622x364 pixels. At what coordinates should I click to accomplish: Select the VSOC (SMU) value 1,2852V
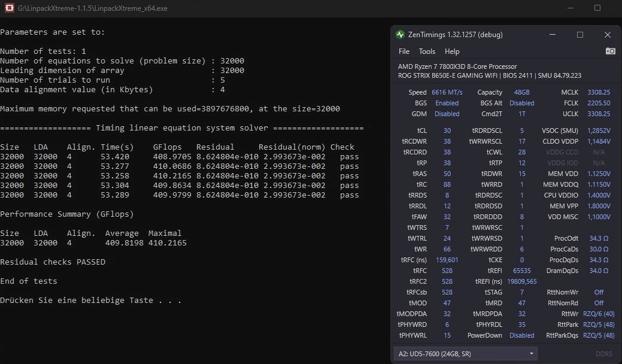[599, 131]
